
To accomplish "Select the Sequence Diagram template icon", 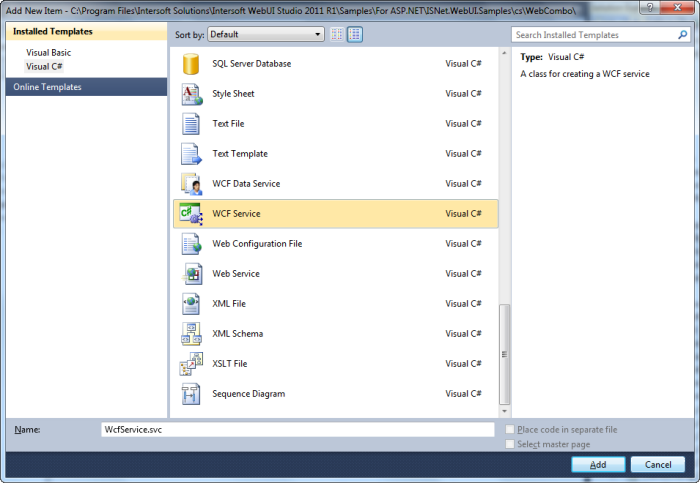I will 191,394.
